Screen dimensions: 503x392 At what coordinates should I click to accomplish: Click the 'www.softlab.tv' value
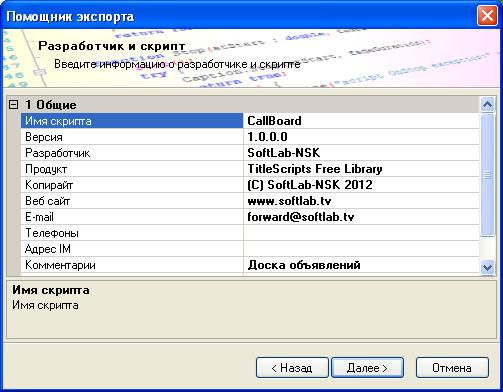362,201
